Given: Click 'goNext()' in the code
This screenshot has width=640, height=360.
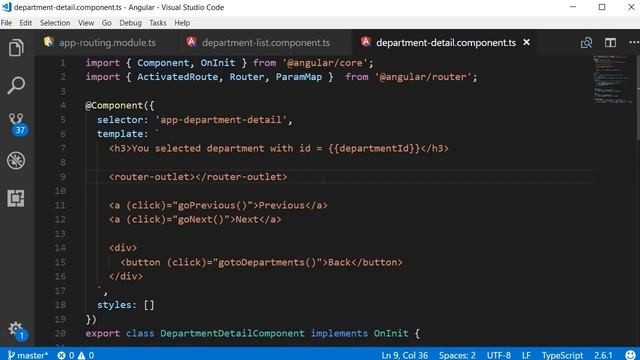Looking at the screenshot, I should point(200,220).
